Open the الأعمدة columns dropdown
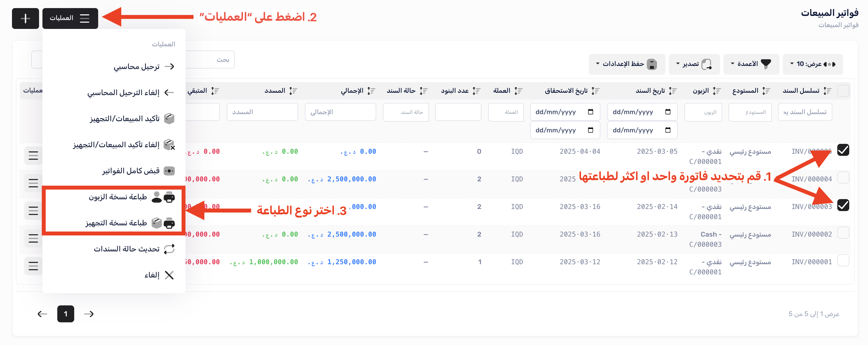The width and height of the screenshot is (868, 345). pos(751,64)
